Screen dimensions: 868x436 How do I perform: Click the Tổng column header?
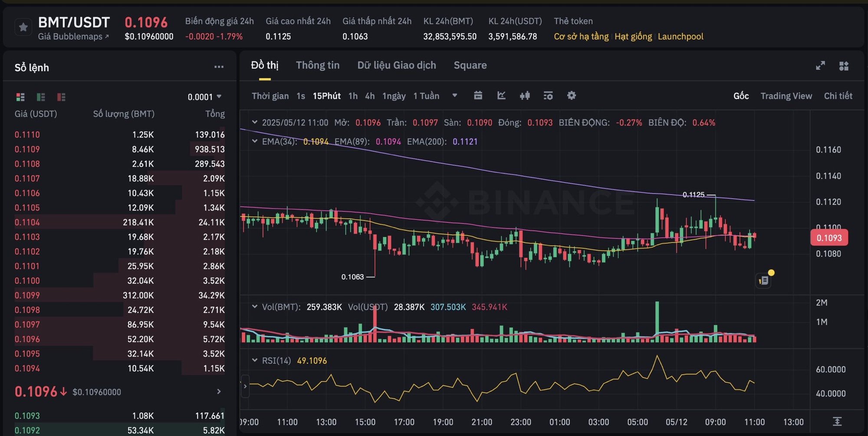coord(215,114)
